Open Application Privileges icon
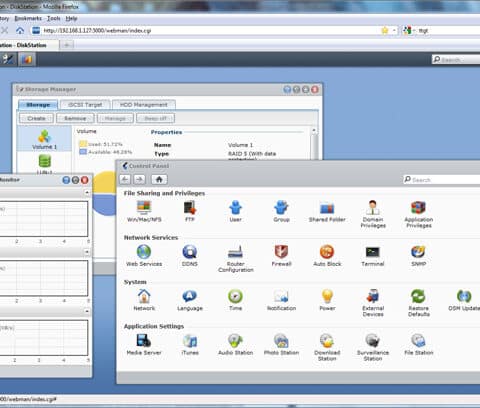The height and width of the screenshot is (408, 480). coord(419,214)
